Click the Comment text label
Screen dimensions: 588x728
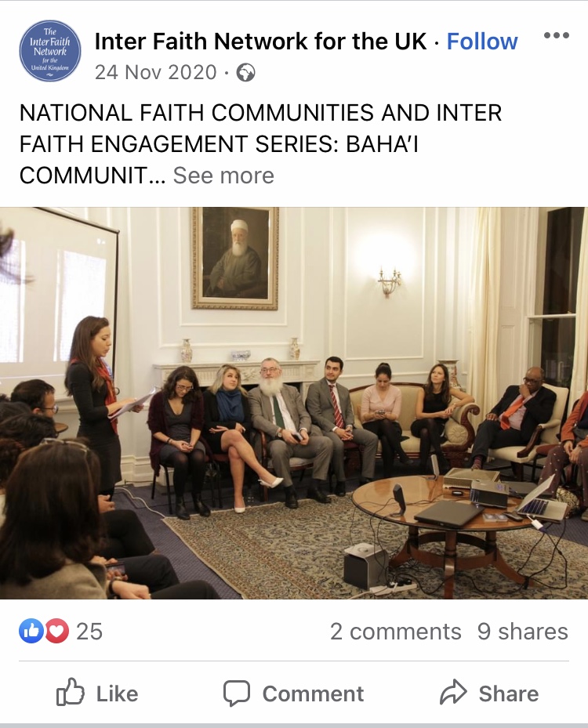click(x=313, y=694)
